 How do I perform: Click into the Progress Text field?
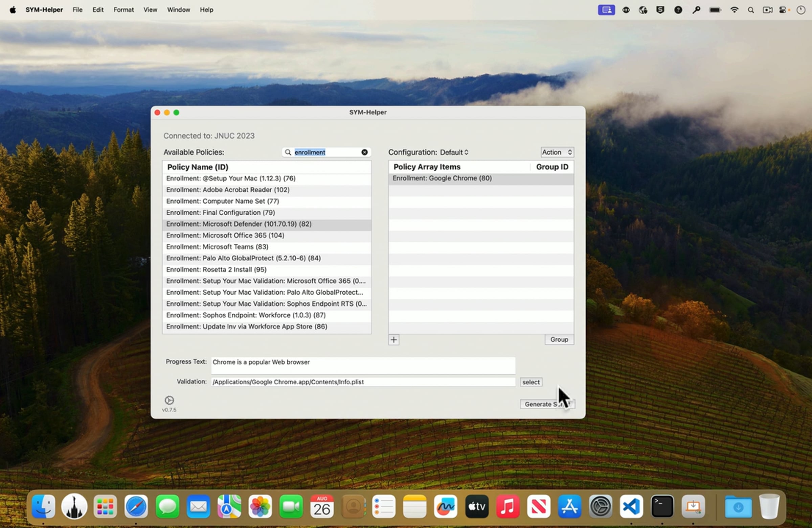(363, 365)
